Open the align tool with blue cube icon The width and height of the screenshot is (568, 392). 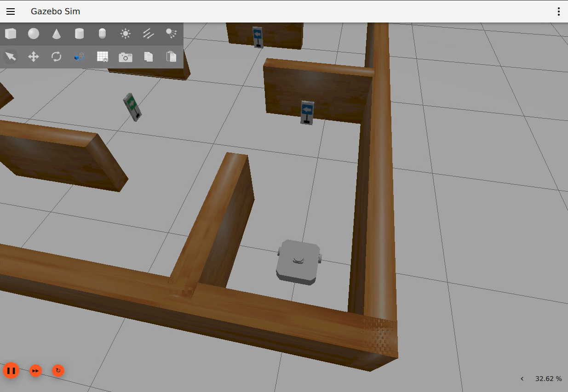[79, 56]
